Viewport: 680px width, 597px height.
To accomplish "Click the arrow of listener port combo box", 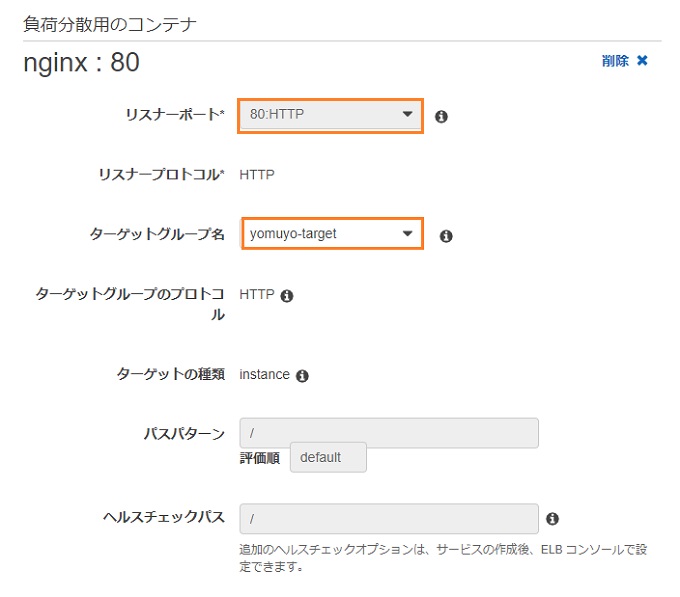I will [407, 114].
